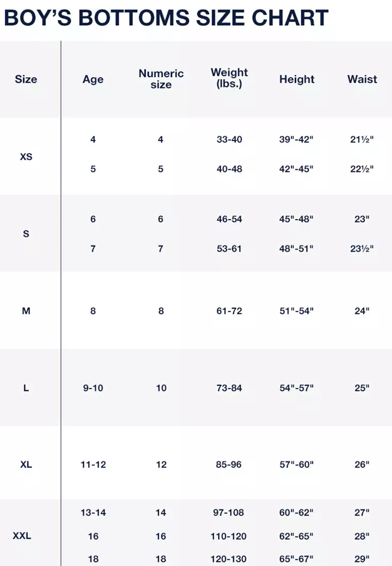Click the 9-10 age cell
Image resolution: width=392 pixels, height=566 pixels.
pos(93,388)
